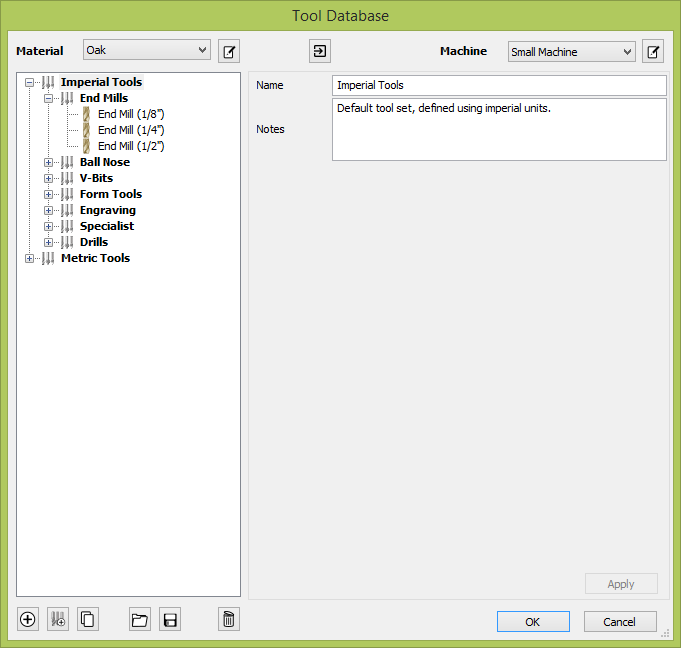The height and width of the screenshot is (648, 681).
Task: Select the Imperial Tools tree label
Action: coord(101,82)
